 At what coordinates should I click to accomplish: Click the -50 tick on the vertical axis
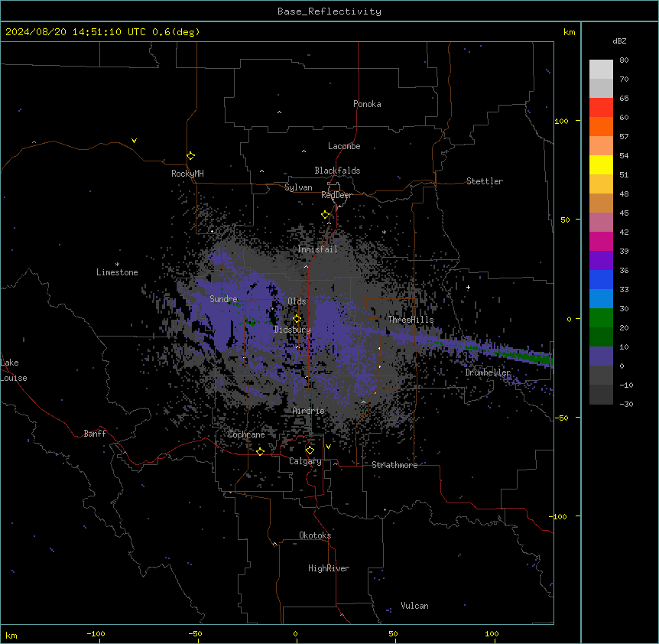pos(561,418)
